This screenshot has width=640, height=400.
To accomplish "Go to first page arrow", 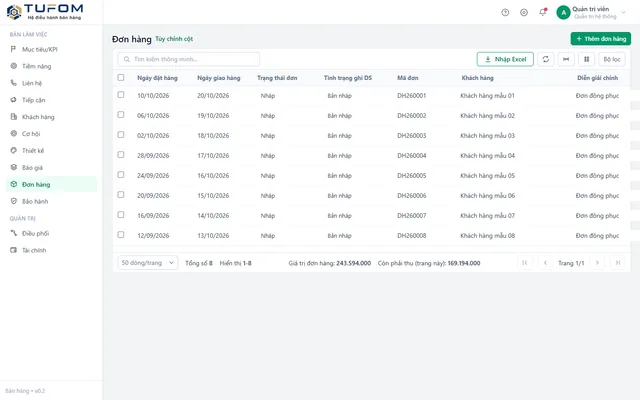I will 524,263.
